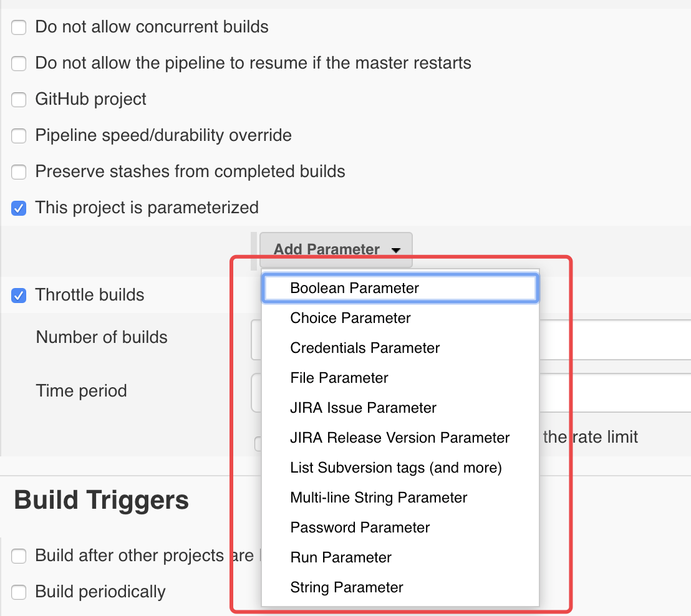Image resolution: width=691 pixels, height=616 pixels.
Task: Select File Parameter option
Action: pyautogui.click(x=339, y=378)
